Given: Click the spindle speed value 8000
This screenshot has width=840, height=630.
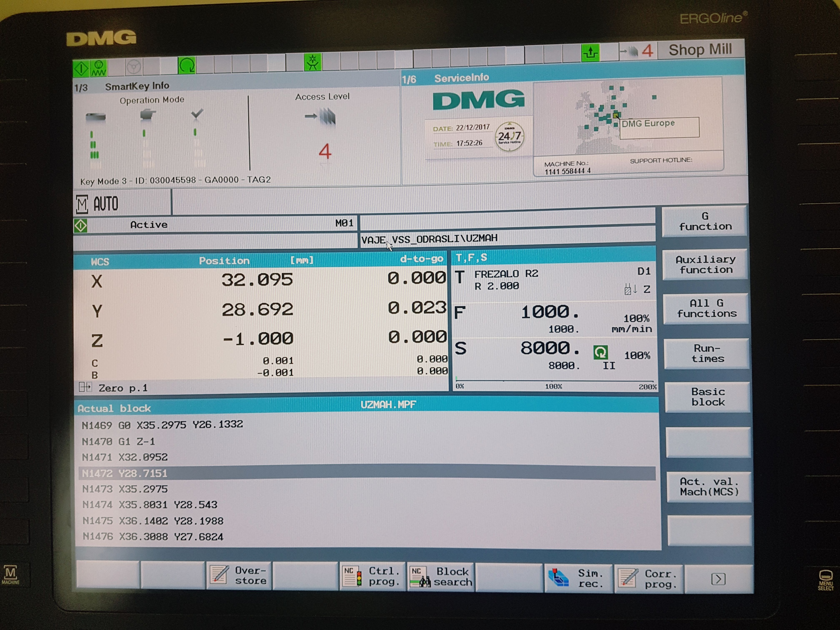Looking at the screenshot, I should [550, 348].
